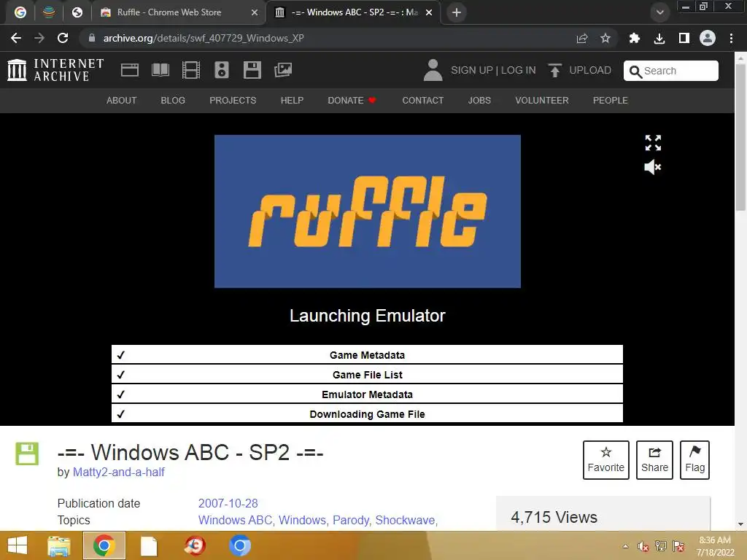Open author Matty2-and-a-half link
The height and width of the screenshot is (560, 747).
point(119,472)
